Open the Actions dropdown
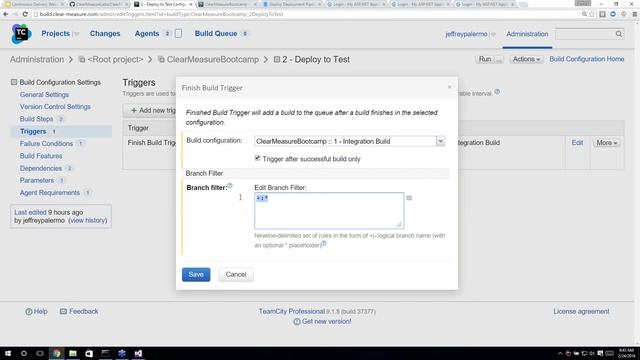 pyautogui.click(x=526, y=59)
